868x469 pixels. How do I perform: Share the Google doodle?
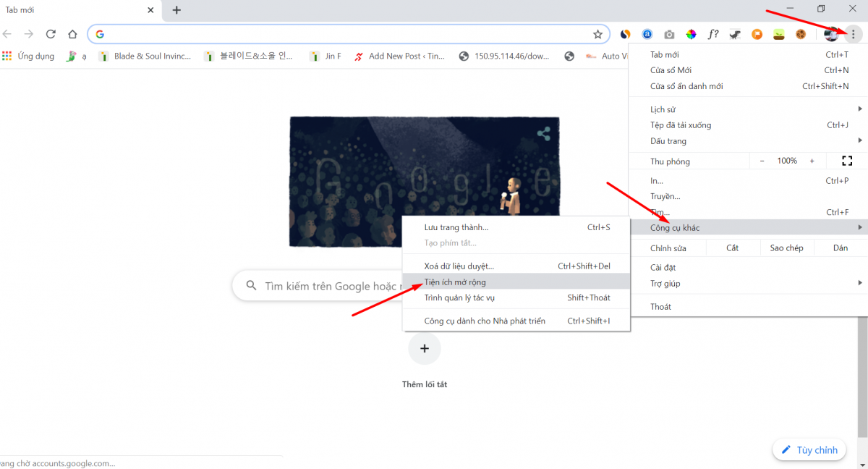click(544, 133)
